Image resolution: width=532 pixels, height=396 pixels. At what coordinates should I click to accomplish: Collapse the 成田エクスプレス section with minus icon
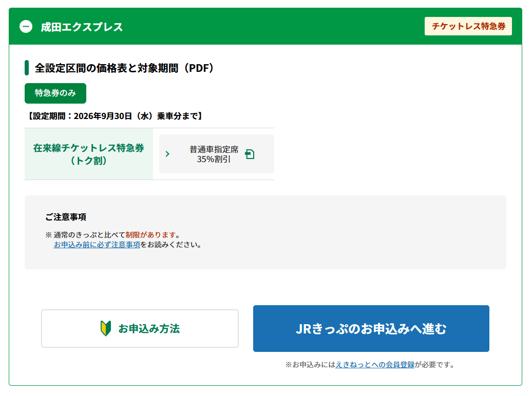click(26, 27)
